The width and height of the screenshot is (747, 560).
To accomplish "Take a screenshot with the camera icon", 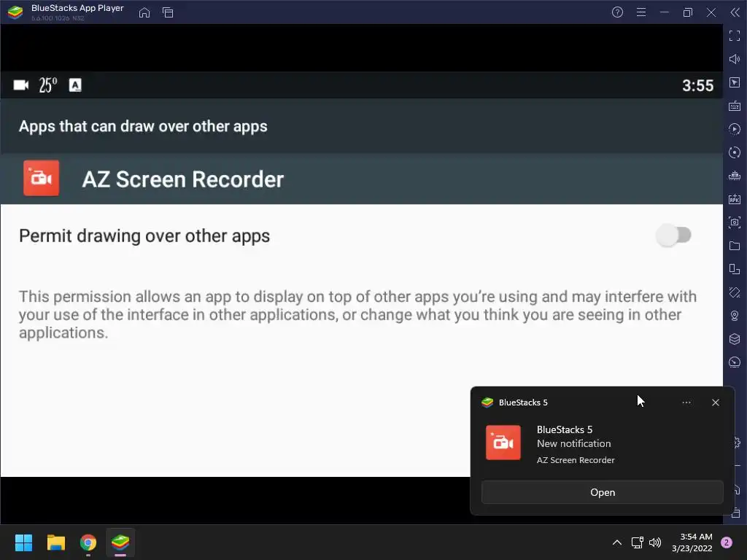I will (735, 222).
